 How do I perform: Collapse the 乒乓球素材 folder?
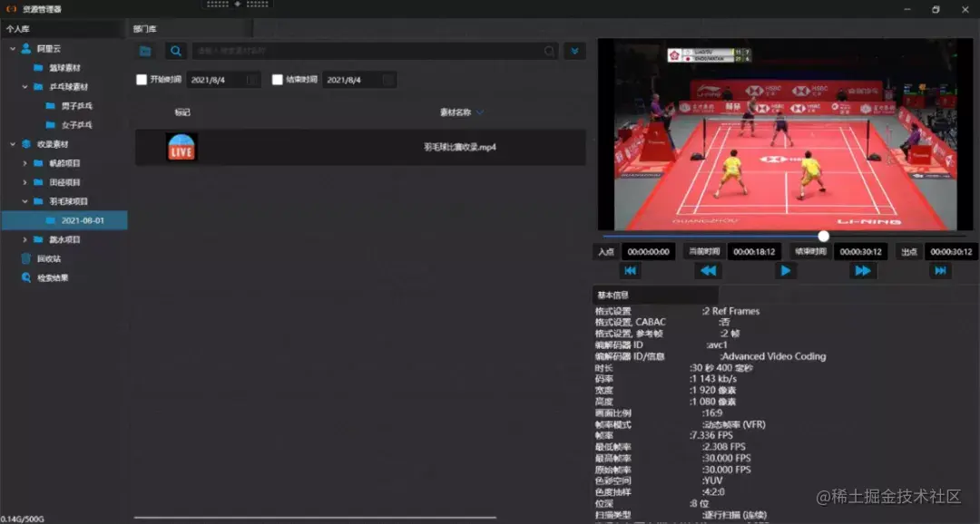(x=25, y=87)
